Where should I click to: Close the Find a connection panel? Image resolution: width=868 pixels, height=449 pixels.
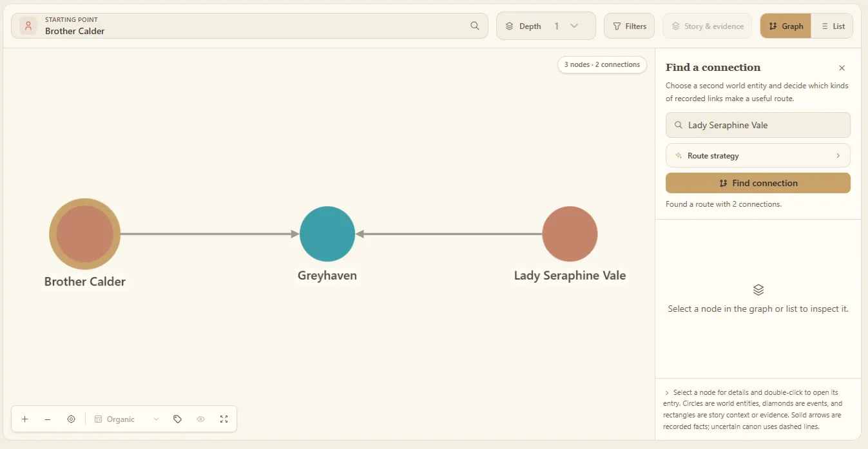pyautogui.click(x=842, y=68)
